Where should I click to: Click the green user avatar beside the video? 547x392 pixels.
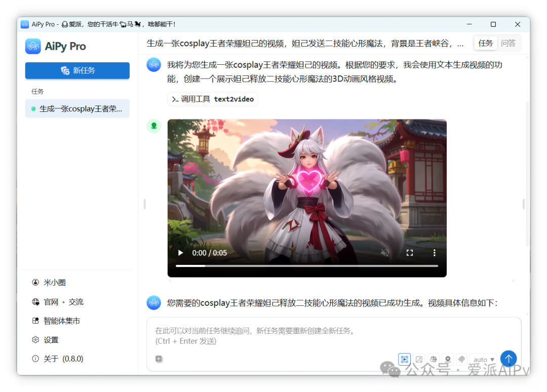click(154, 126)
